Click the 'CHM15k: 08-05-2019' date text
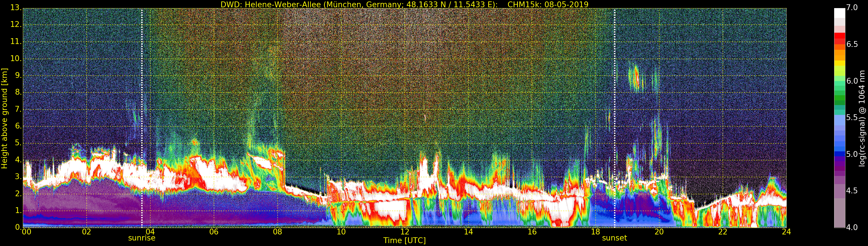 click(x=548, y=4)
